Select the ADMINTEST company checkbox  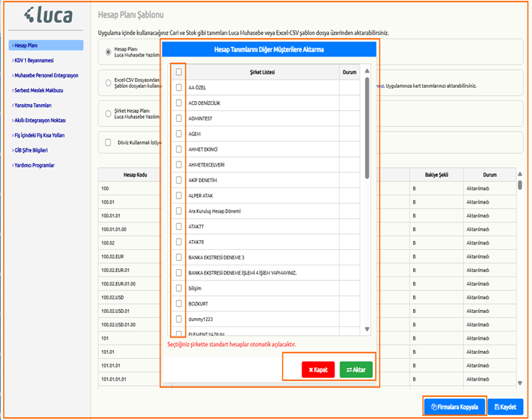click(x=179, y=118)
